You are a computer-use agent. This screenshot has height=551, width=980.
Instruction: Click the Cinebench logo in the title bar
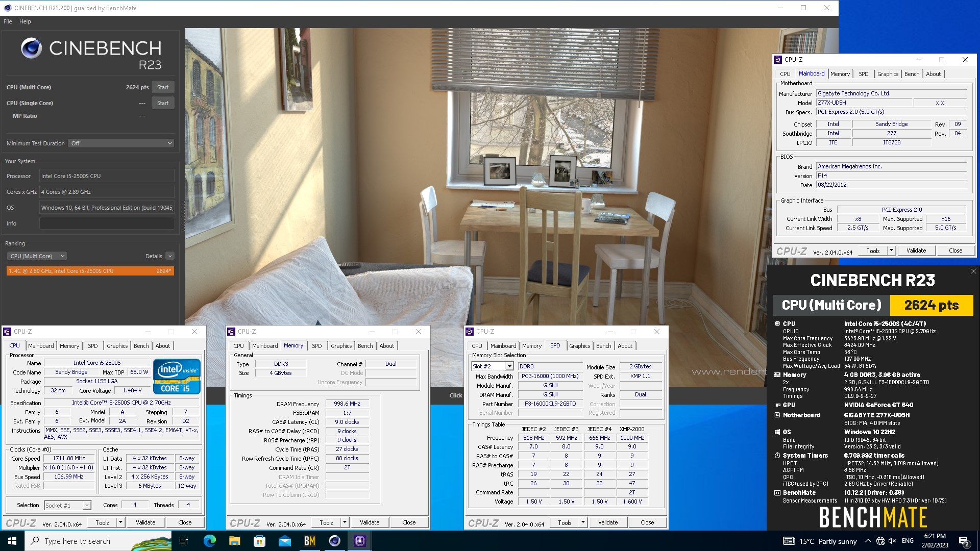[x=7, y=8]
